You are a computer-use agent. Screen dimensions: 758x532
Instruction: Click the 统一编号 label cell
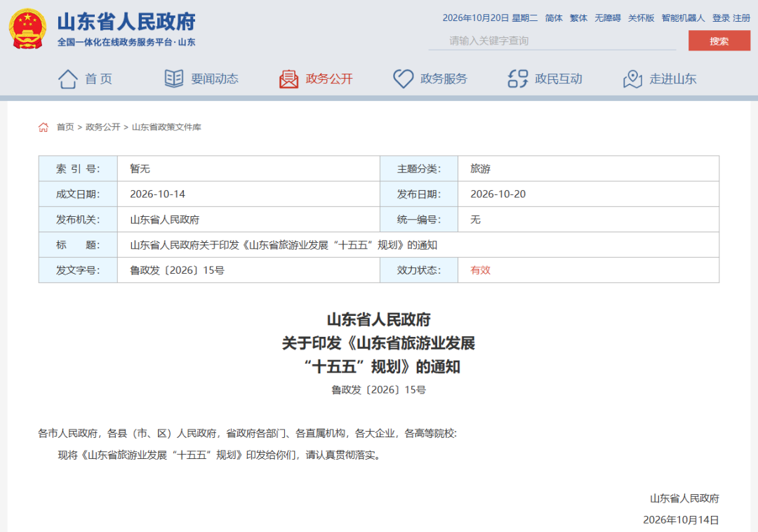pos(418,220)
